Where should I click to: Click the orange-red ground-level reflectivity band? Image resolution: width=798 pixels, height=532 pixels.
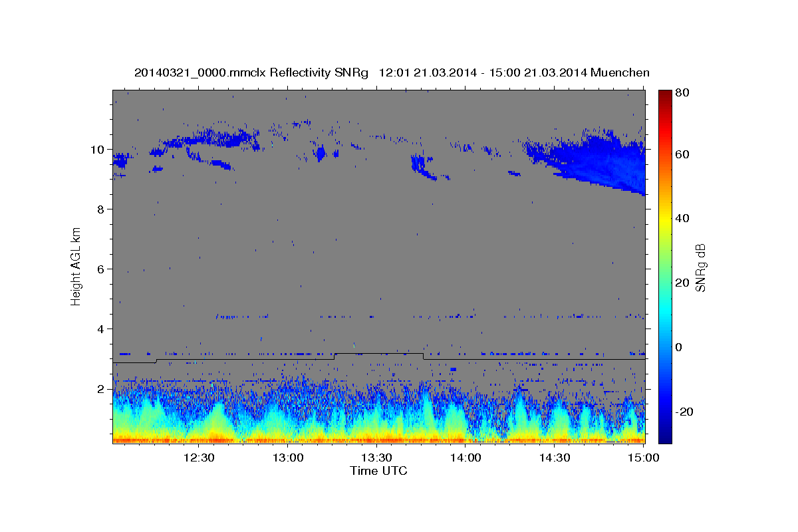378,440
